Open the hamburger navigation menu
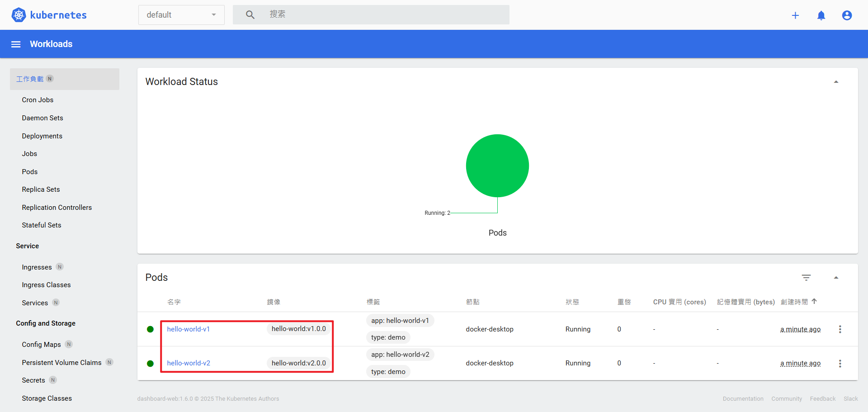Image resolution: width=868 pixels, height=412 pixels. point(16,44)
